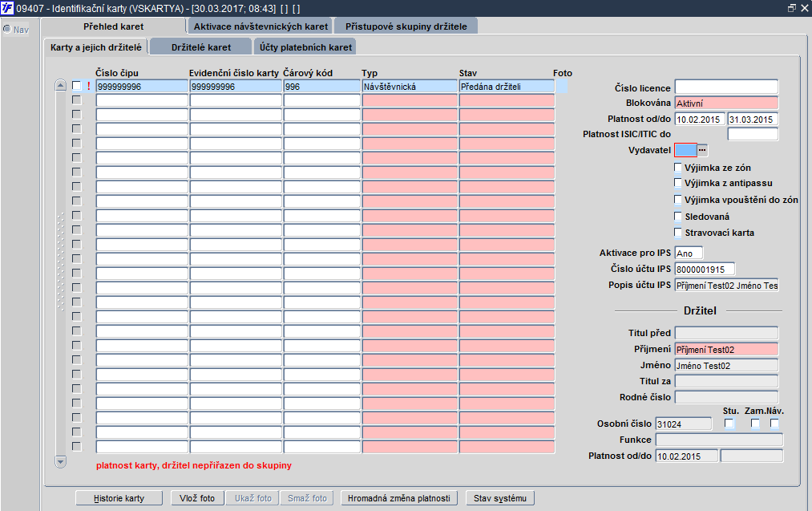Click the dotted vertical scrollbar handle
The width and height of the screenshot is (812, 511).
click(61, 262)
